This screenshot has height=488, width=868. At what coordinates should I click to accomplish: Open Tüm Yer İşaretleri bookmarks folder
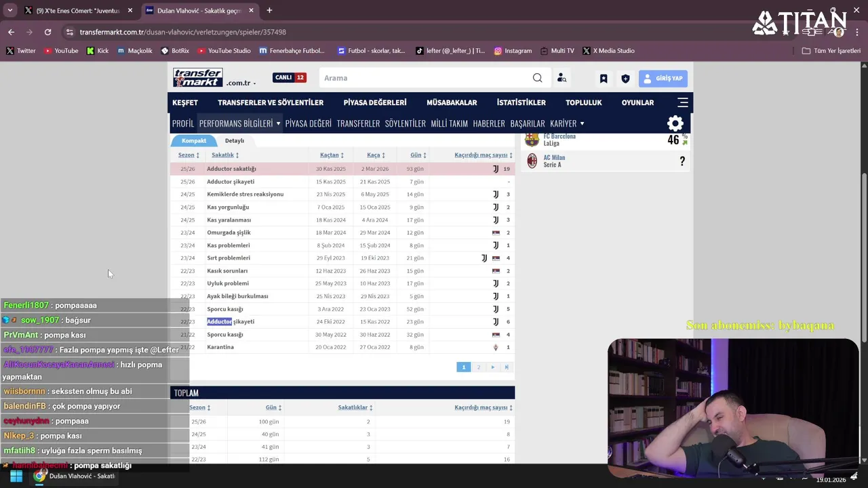point(831,51)
